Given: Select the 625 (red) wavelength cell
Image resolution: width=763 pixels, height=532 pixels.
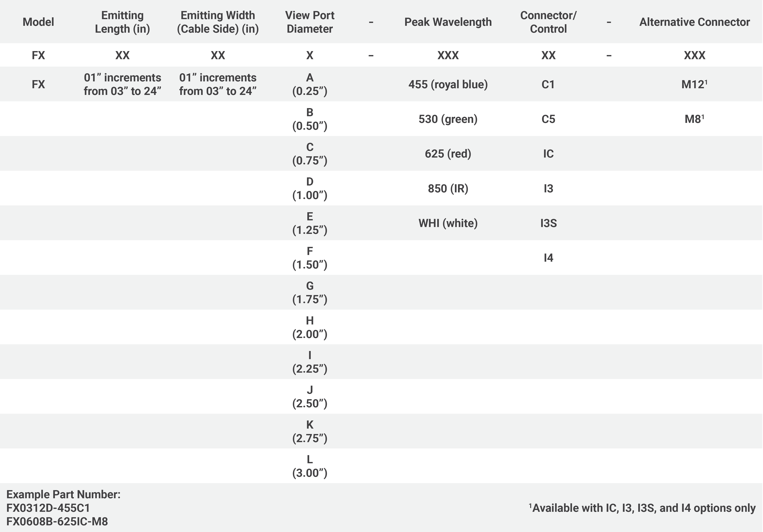Looking at the screenshot, I should [448, 154].
